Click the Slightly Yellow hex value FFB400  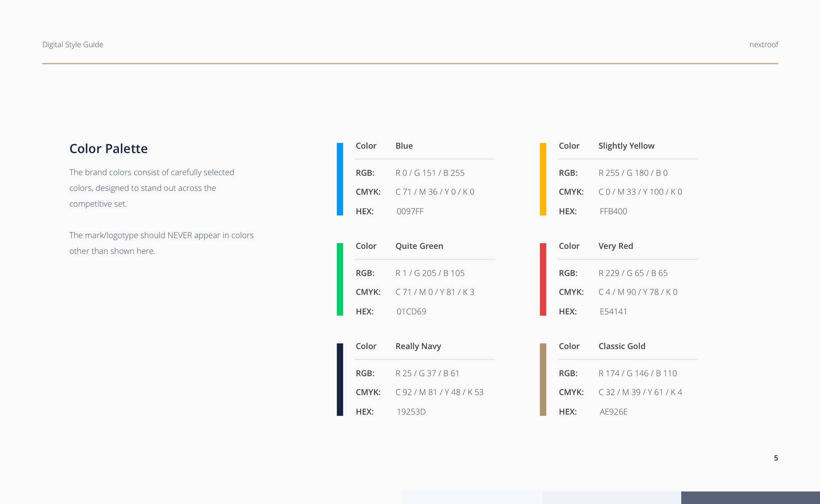613,211
